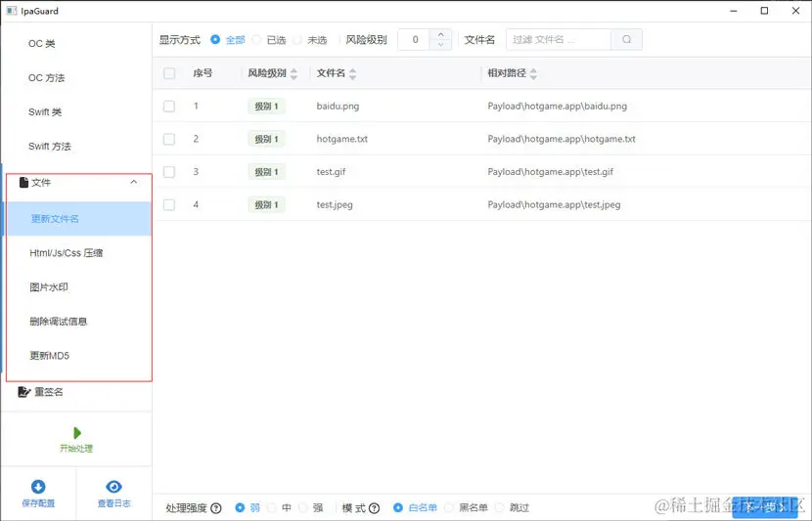This screenshot has height=521, width=812.
Task: Decrease risk level with down stepper arrow
Action: click(x=440, y=45)
